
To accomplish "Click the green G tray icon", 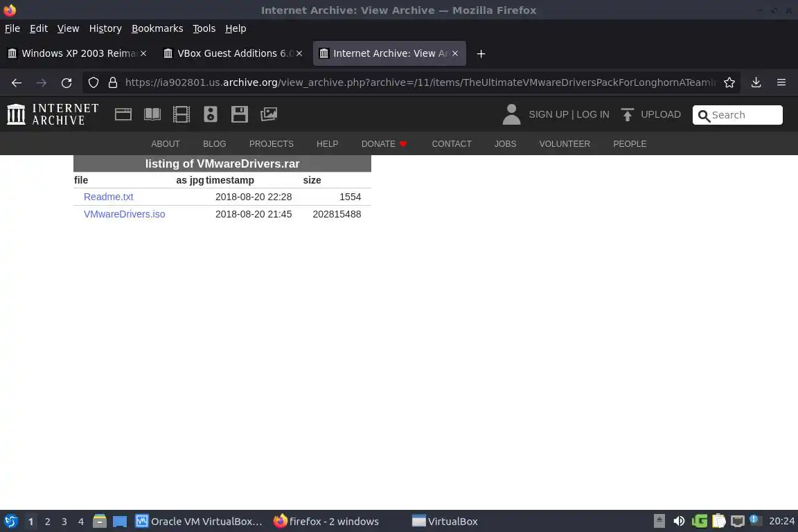I will pyautogui.click(x=699, y=522).
